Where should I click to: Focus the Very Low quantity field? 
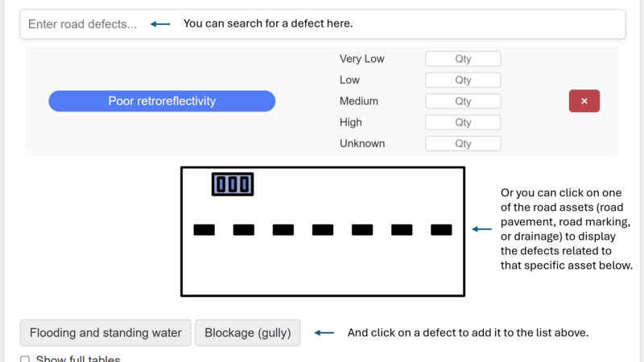click(x=463, y=59)
